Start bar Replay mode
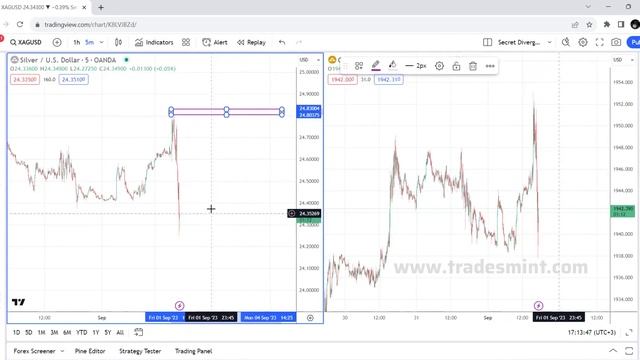 [251, 42]
